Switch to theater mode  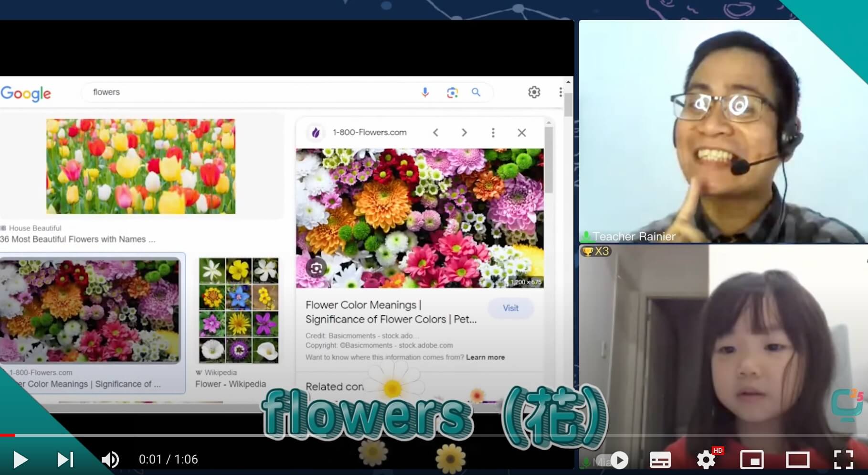[x=797, y=460]
